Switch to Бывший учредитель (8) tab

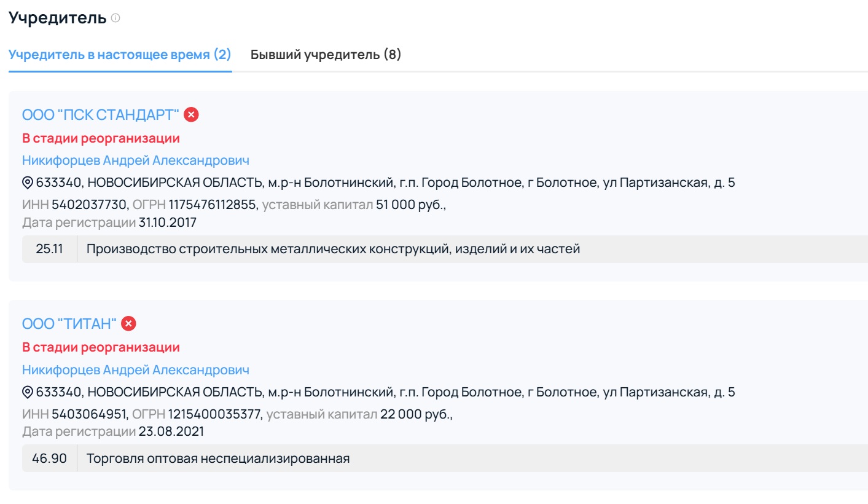coord(326,55)
